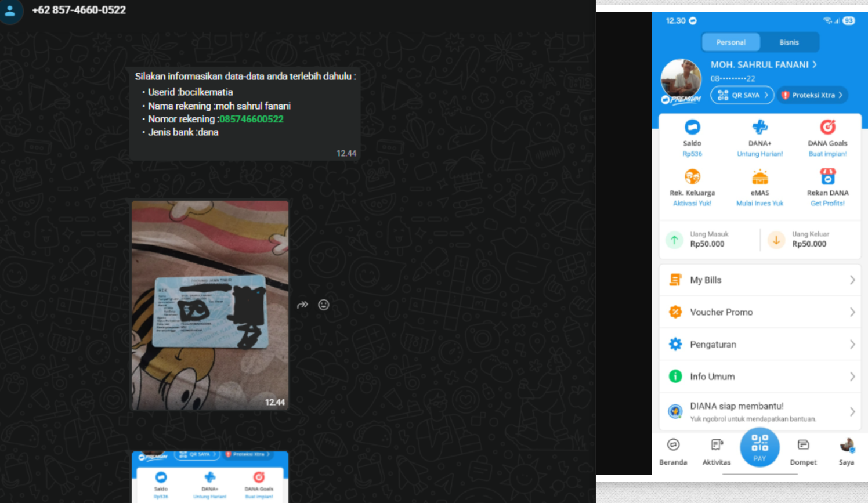Screen dimensions: 868x503
Task: Open Beranda bottom navigation tab label
Action: [x=673, y=462]
